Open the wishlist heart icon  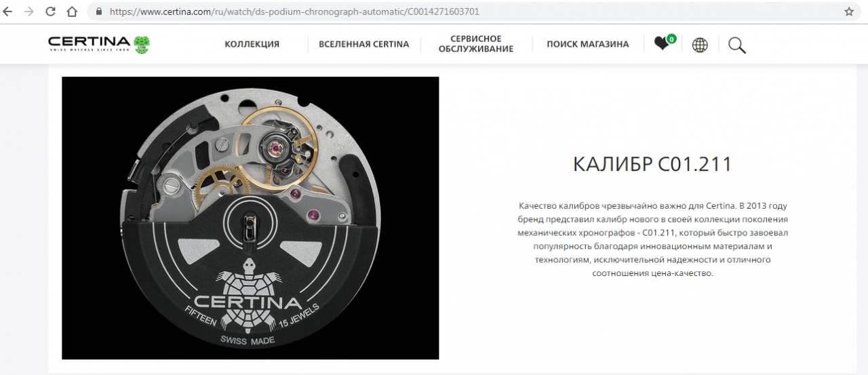click(661, 43)
